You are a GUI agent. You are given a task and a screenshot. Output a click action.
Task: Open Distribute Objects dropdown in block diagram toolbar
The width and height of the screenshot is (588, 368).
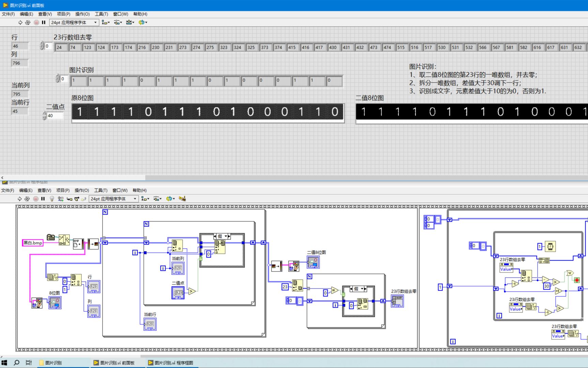point(157,199)
